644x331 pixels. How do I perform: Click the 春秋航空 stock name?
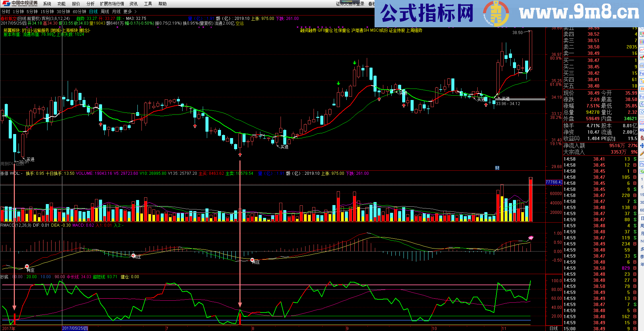tap(8, 19)
